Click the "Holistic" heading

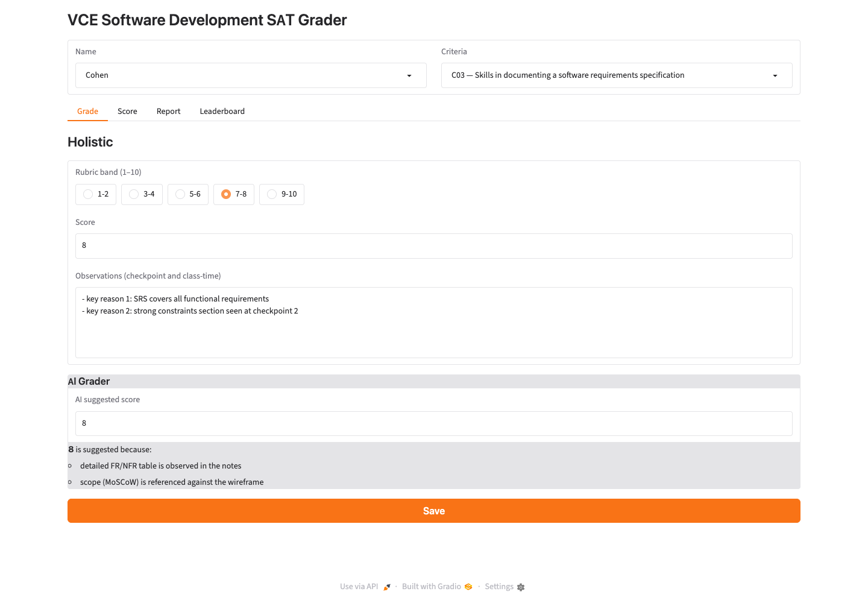[x=90, y=142]
